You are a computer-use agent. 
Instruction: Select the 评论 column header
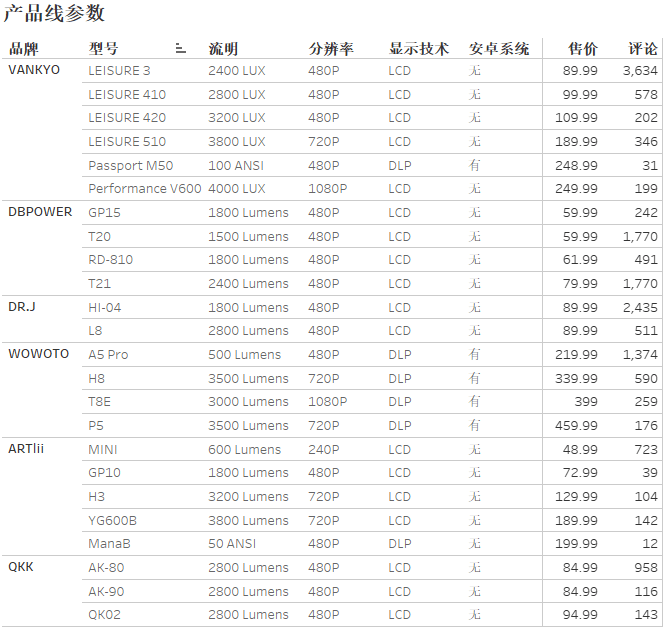(642, 49)
